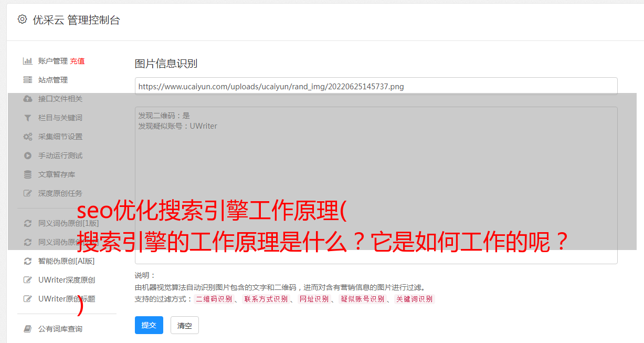The height and width of the screenshot is (343, 644).
Task: Open 栏目与关键词 menu item
Action: [60, 118]
